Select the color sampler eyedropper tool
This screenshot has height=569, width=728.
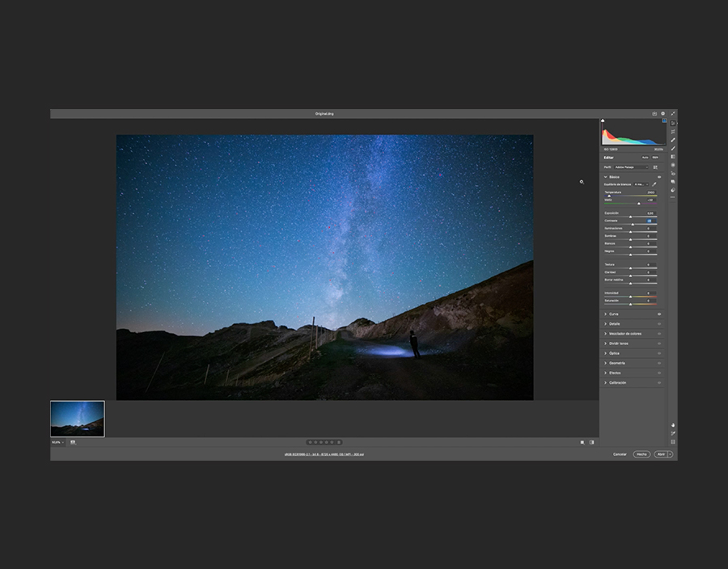pyautogui.click(x=673, y=433)
